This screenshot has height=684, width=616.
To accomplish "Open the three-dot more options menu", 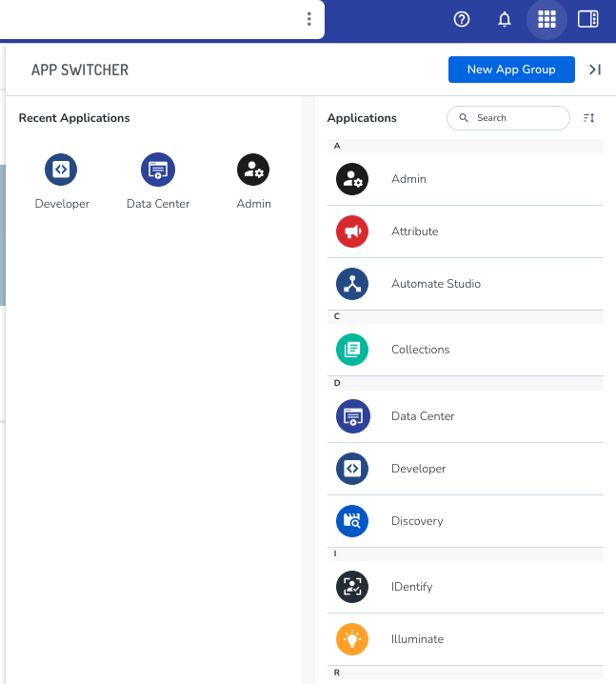I will [308, 19].
